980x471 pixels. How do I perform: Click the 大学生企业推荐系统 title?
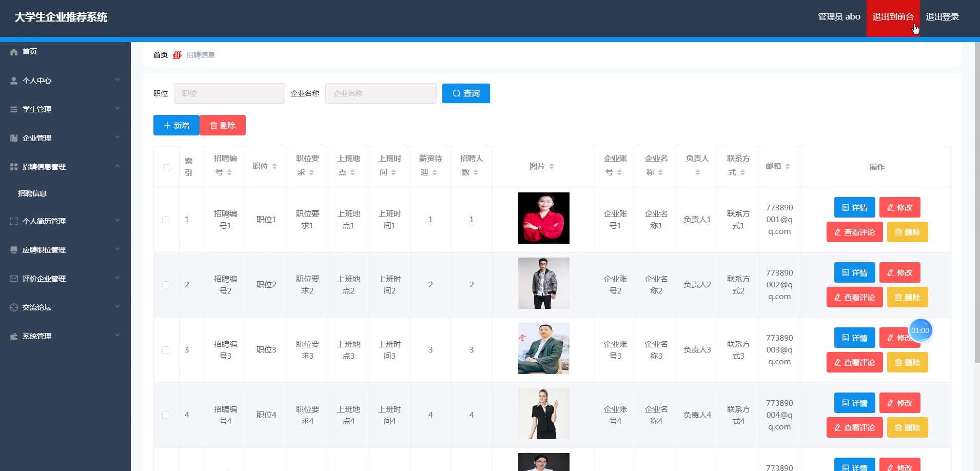(61, 17)
